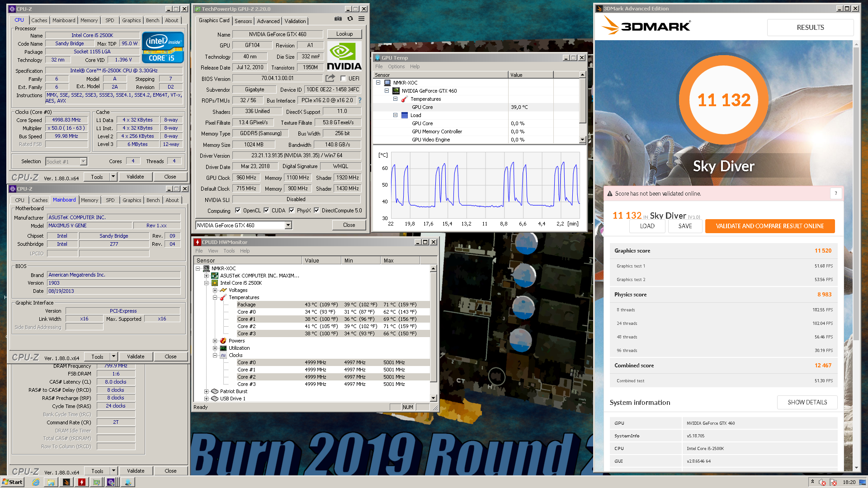
Task: Toggle the OpenCL checkbox
Action: (x=238, y=210)
